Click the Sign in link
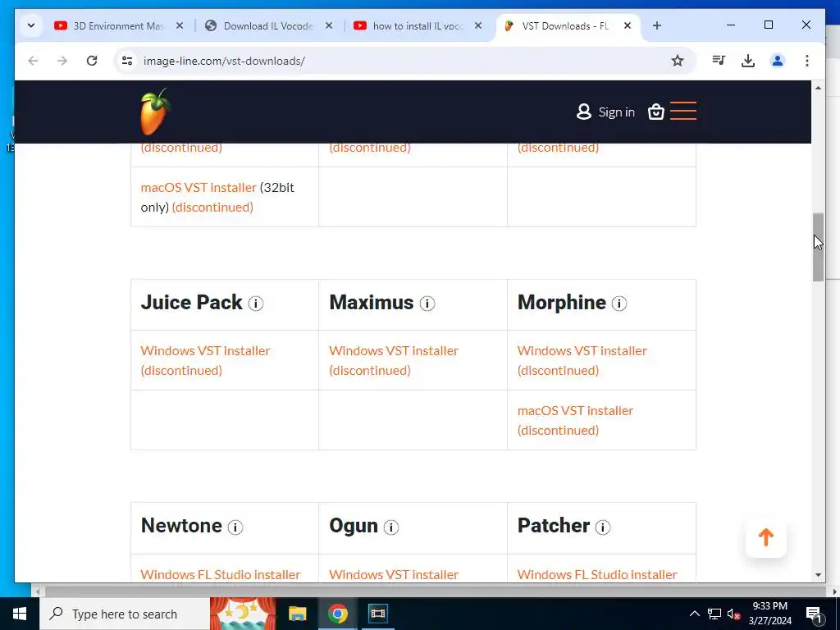The height and width of the screenshot is (630, 840). 616,112
